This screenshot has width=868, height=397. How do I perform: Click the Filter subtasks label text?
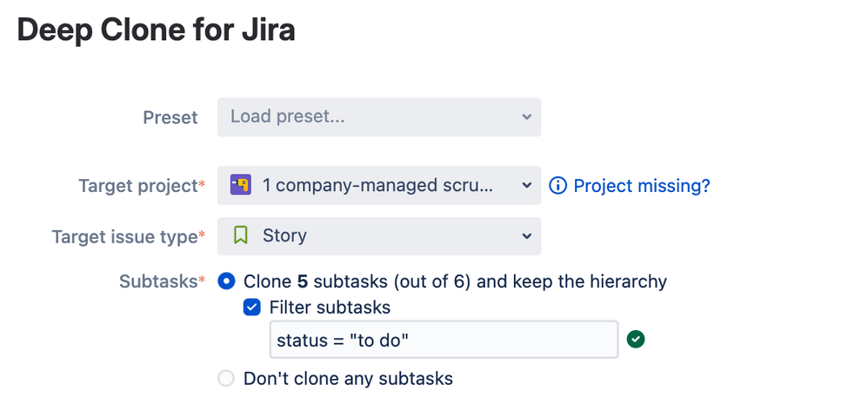click(330, 307)
